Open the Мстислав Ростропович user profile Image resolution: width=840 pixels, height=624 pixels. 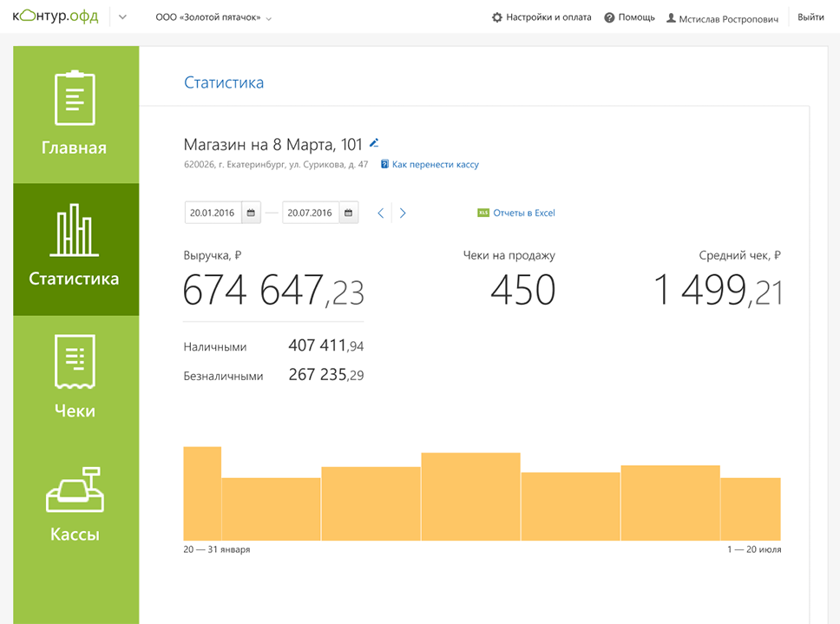point(722,17)
